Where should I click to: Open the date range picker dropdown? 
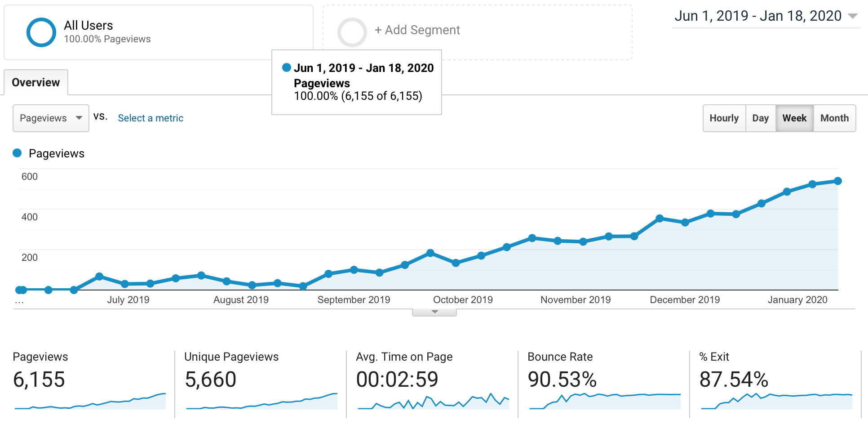(766, 16)
